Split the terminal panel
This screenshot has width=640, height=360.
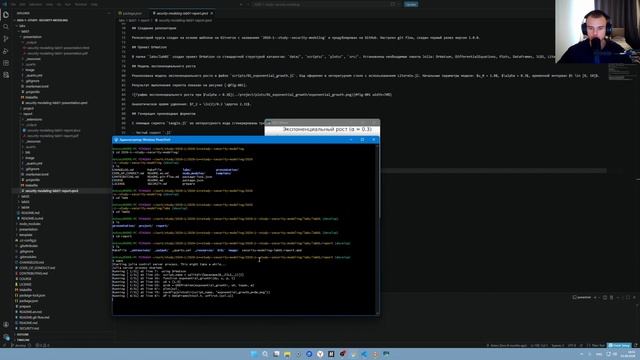pyautogui.click(x=605, y=298)
